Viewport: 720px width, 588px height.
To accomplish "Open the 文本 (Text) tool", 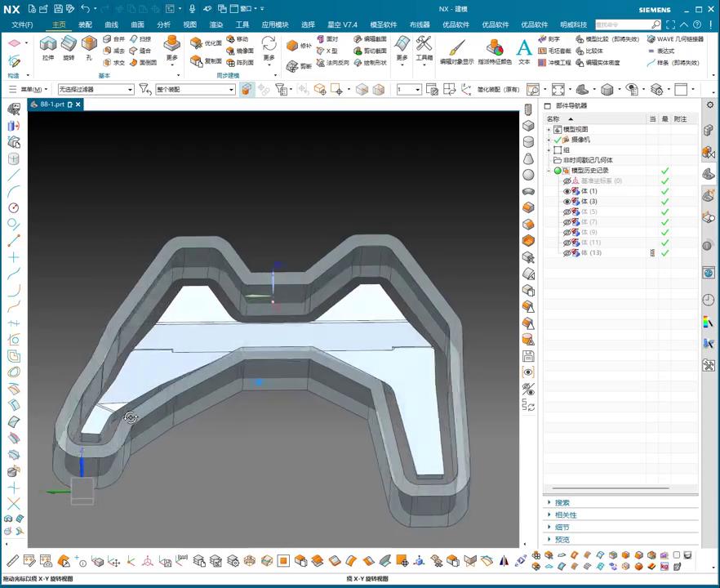I will 524,49.
